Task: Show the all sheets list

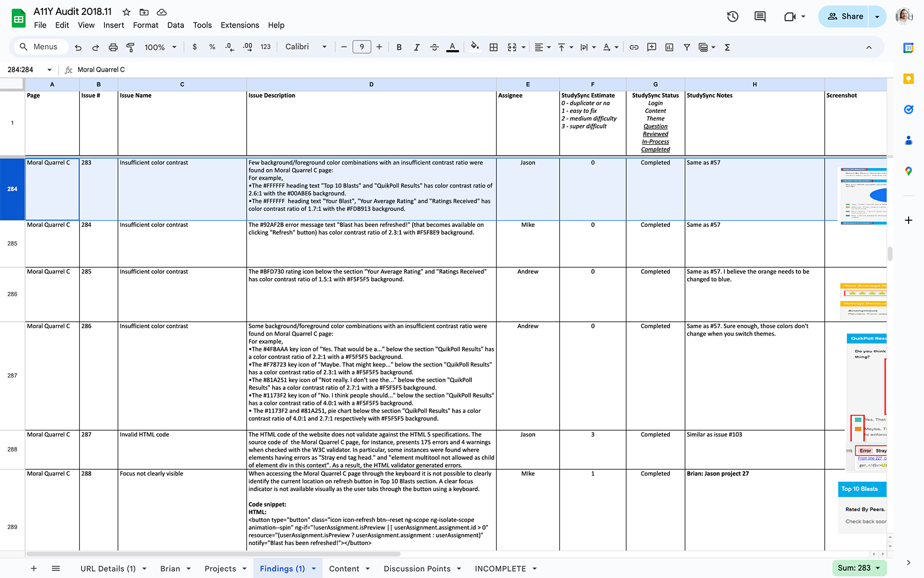Action: pos(56,569)
